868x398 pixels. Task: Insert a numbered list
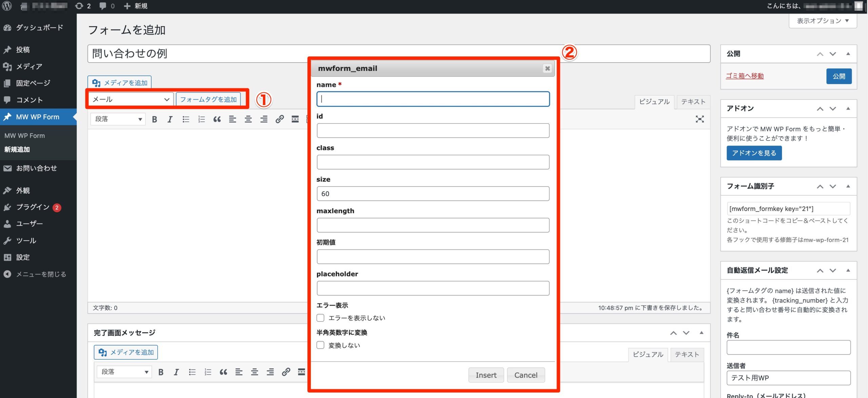click(x=201, y=119)
